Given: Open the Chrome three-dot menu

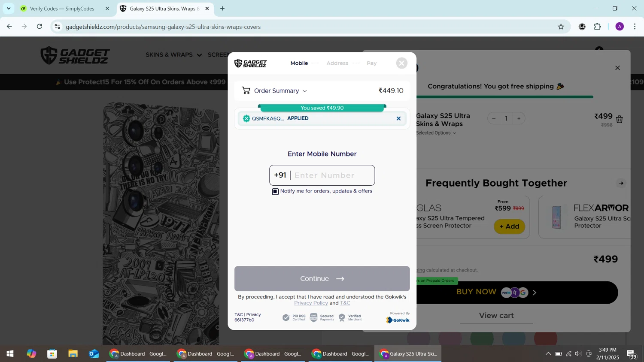Looking at the screenshot, I should (635, 27).
